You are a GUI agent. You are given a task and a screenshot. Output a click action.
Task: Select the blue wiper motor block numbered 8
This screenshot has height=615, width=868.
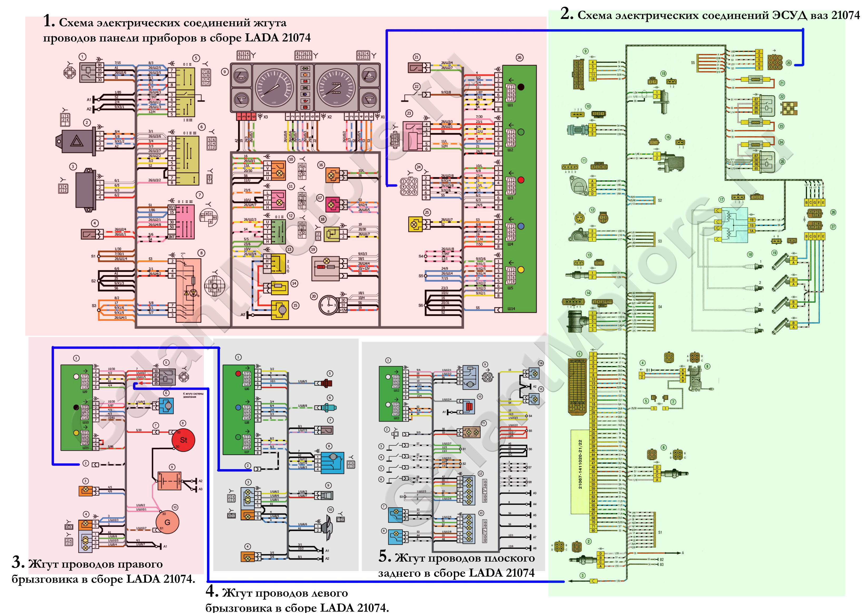(332, 463)
